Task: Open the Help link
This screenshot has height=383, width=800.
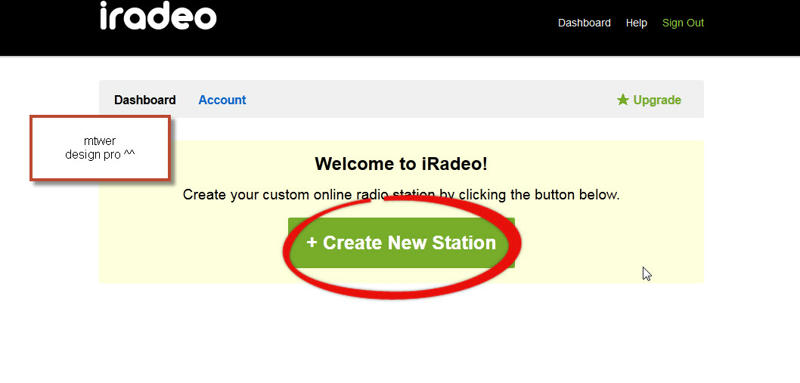Action: pyautogui.click(x=636, y=23)
